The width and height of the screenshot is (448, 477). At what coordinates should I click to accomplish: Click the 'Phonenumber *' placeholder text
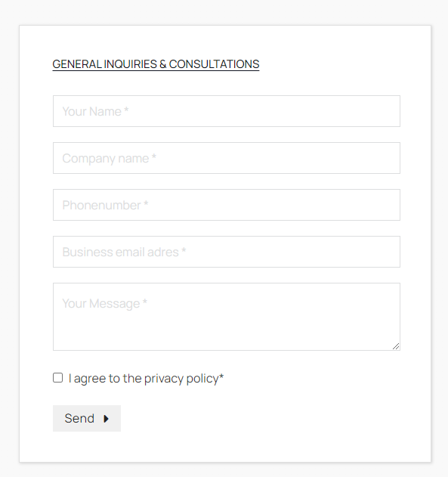(105, 206)
